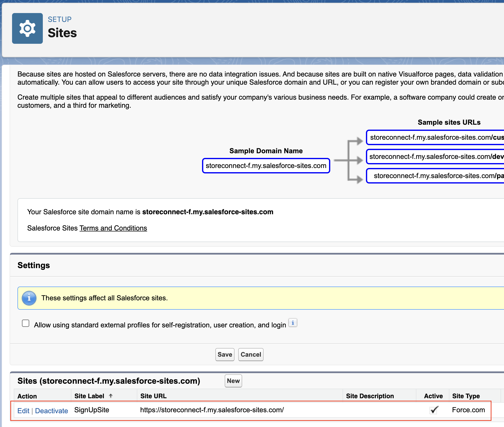Click the Action column header
The image size is (504, 427).
(27, 396)
